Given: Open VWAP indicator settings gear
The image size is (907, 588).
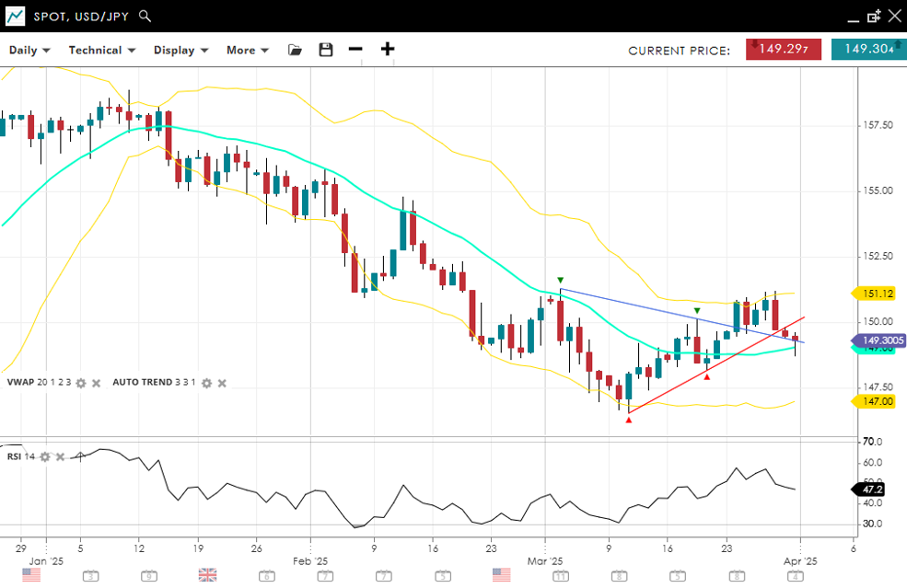Looking at the screenshot, I should tap(81, 383).
